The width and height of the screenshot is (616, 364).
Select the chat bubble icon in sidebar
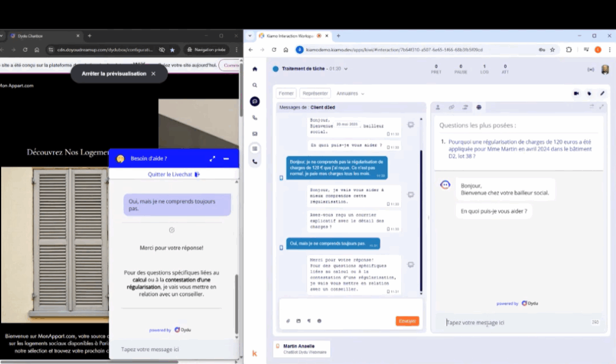[254, 102]
